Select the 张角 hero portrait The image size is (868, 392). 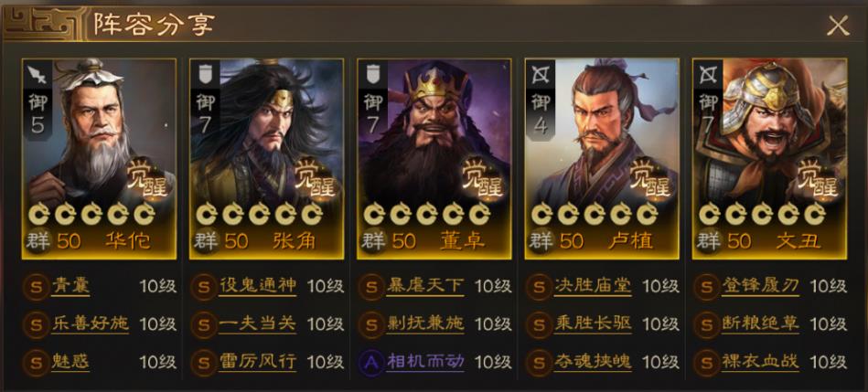pos(266,159)
